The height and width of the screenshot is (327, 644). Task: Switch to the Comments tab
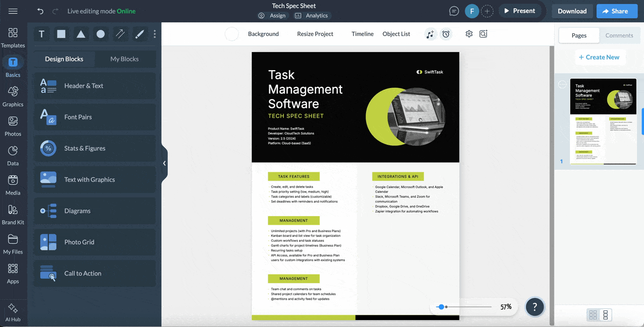pyautogui.click(x=619, y=35)
